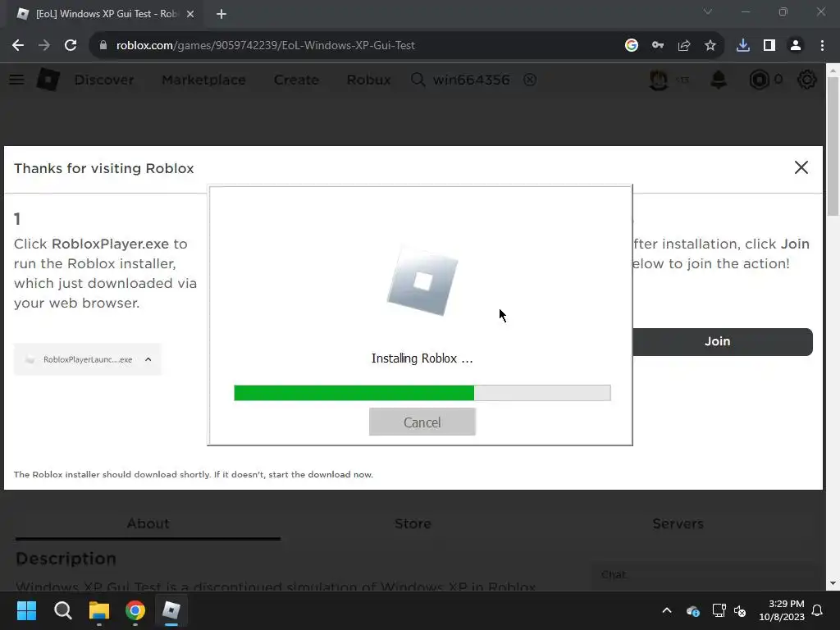This screenshot has width=840, height=630.
Task: Open File Explorer from taskbar
Action: (99, 610)
